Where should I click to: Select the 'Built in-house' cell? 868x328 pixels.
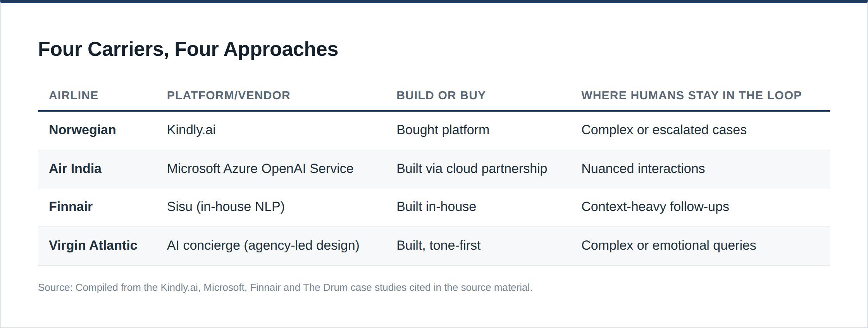tap(436, 207)
